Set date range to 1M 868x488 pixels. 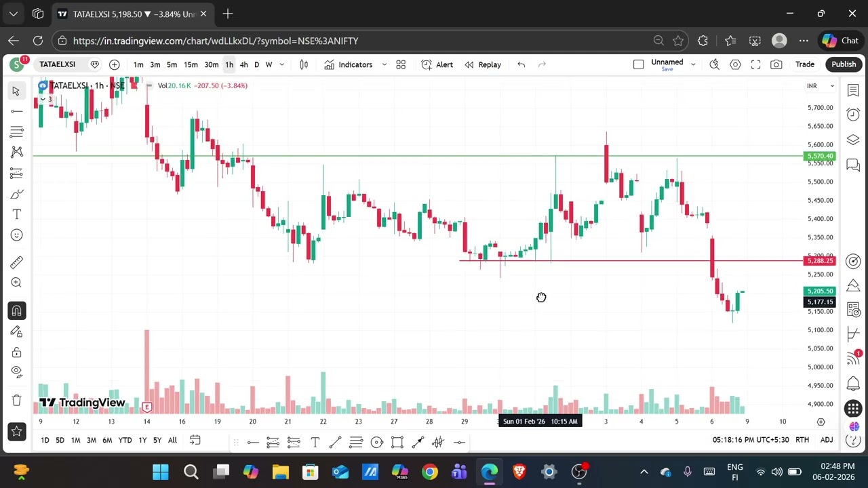click(x=75, y=441)
